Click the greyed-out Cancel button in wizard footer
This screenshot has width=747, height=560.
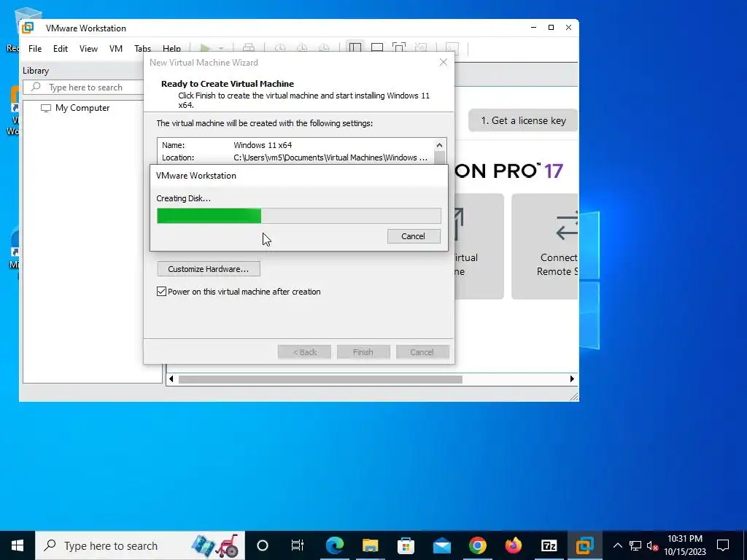click(x=422, y=352)
